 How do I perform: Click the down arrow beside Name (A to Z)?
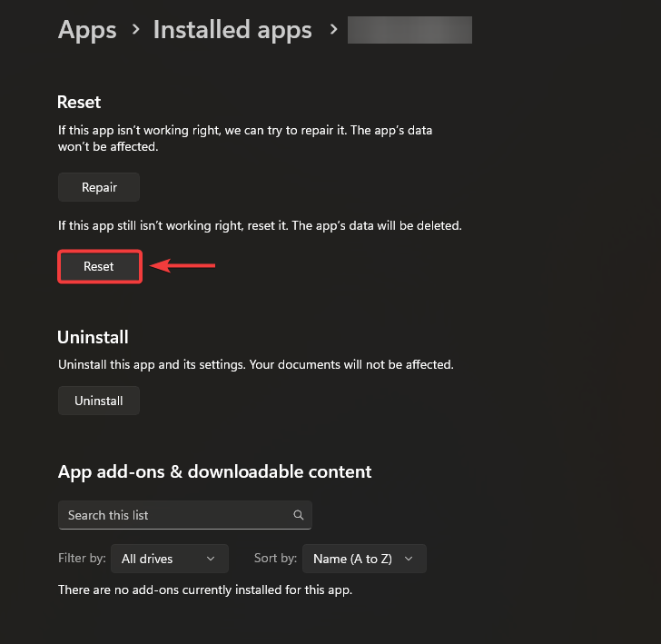(x=409, y=559)
